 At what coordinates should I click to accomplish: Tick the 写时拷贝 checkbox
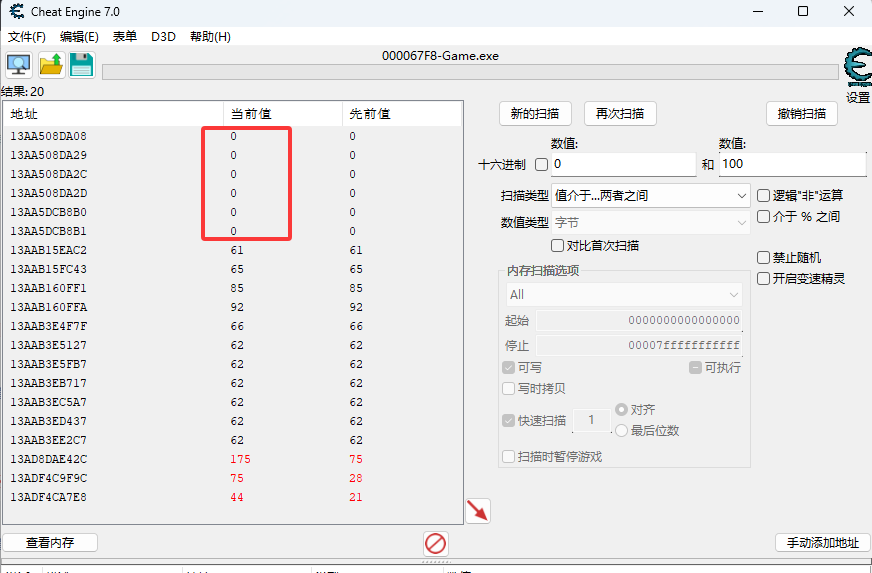(508, 388)
